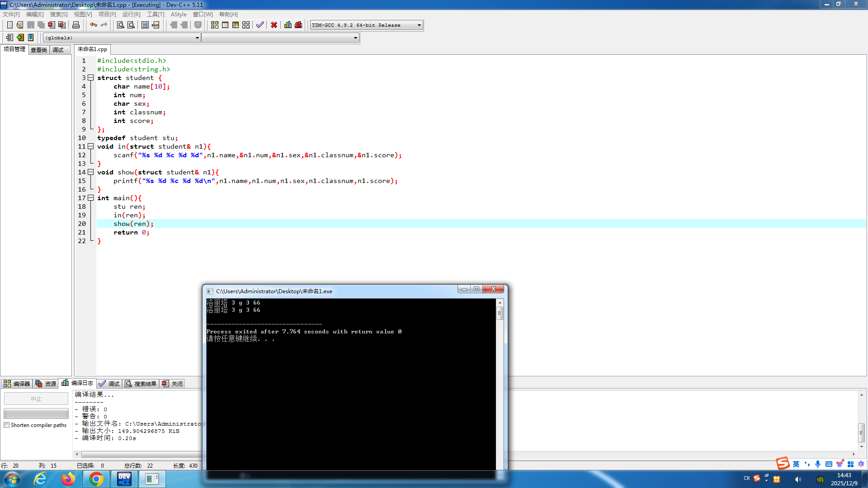Open the 搜索结果 bottom tab

[141, 384]
